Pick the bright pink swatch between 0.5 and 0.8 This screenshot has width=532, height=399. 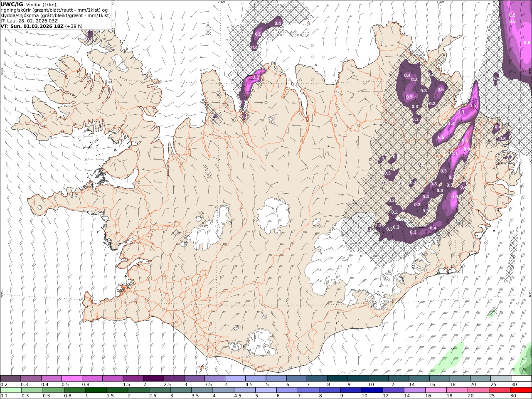tap(71, 378)
